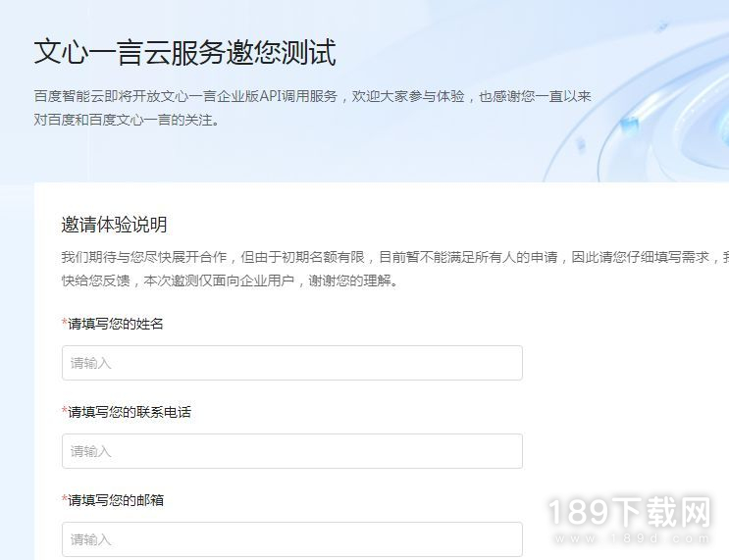The width and height of the screenshot is (729, 560).
Task: Click the contact phone input field
Action: (292, 451)
